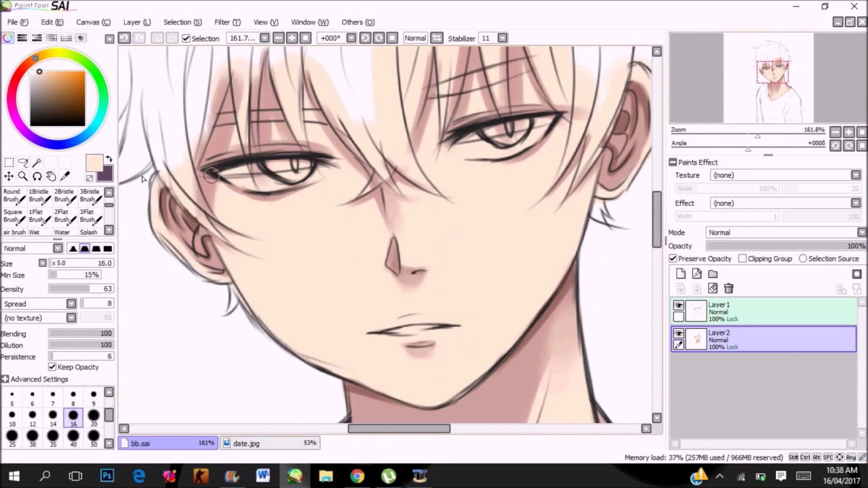Choose the 1Bristle Brush
Viewport: 868px width, 488px height.
pyautogui.click(x=39, y=196)
